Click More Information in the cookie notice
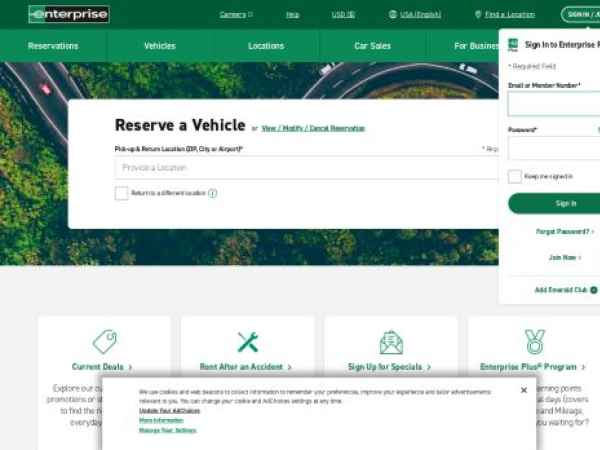The image size is (600, 450). click(161, 421)
